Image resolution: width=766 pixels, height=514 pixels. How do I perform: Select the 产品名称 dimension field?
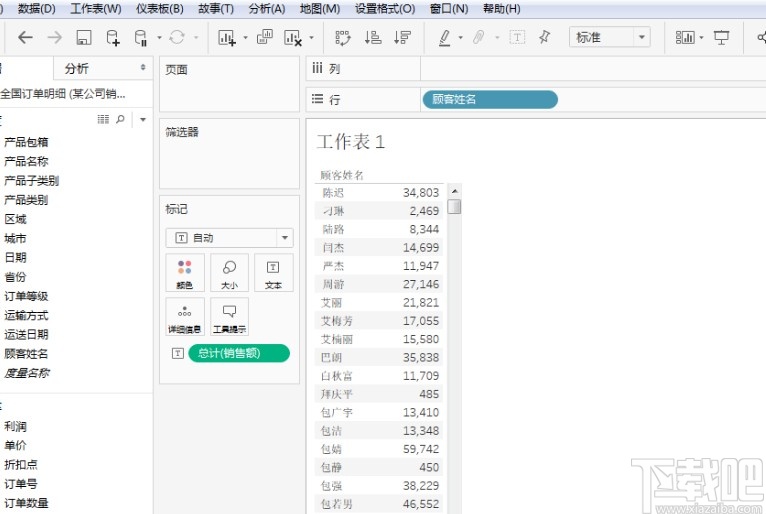26,161
